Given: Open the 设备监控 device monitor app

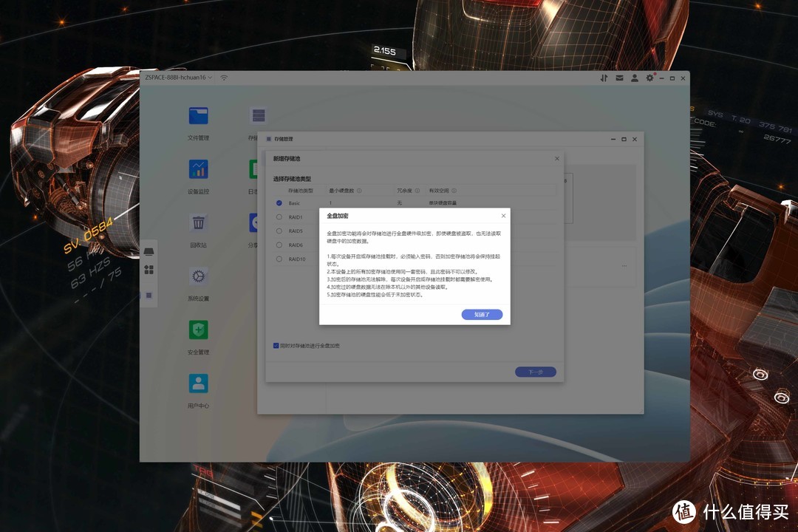Looking at the screenshot, I should 198,169.
